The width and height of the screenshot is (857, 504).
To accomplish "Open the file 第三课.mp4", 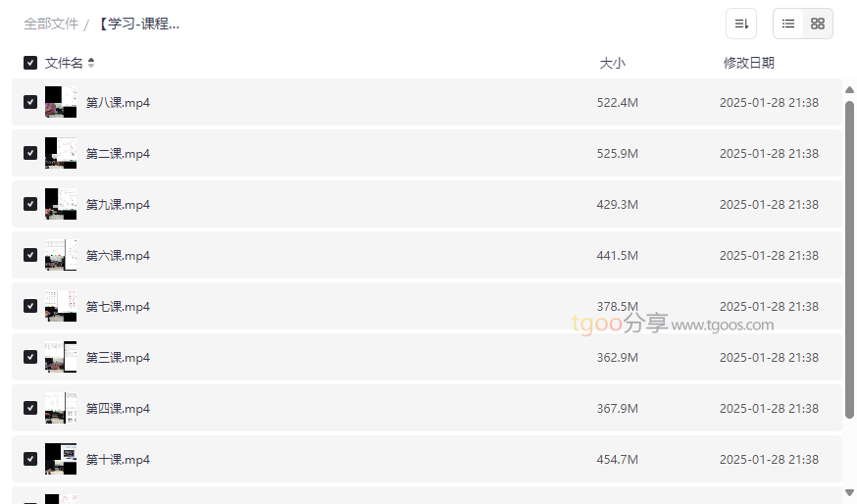I will tap(118, 358).
